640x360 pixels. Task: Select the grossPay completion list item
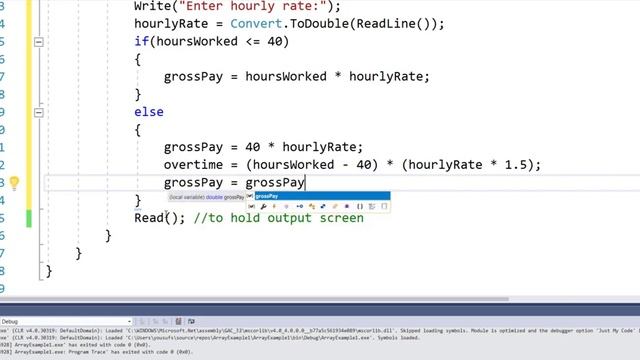(x=322, y=196)
